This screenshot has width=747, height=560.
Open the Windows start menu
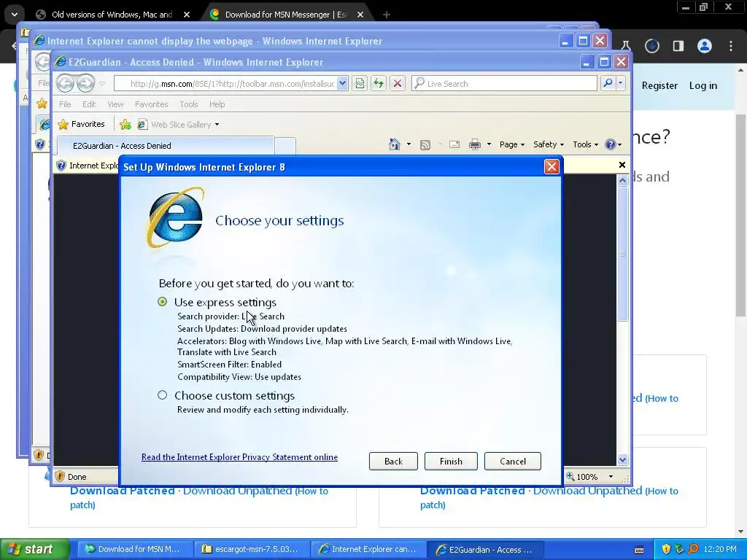[x=35, y=549]
